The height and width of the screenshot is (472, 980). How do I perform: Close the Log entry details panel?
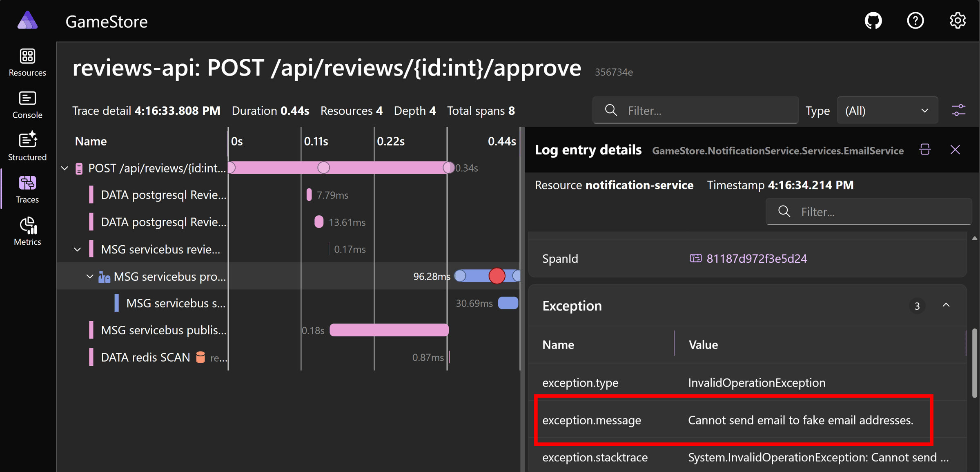(x=955, y=150)
